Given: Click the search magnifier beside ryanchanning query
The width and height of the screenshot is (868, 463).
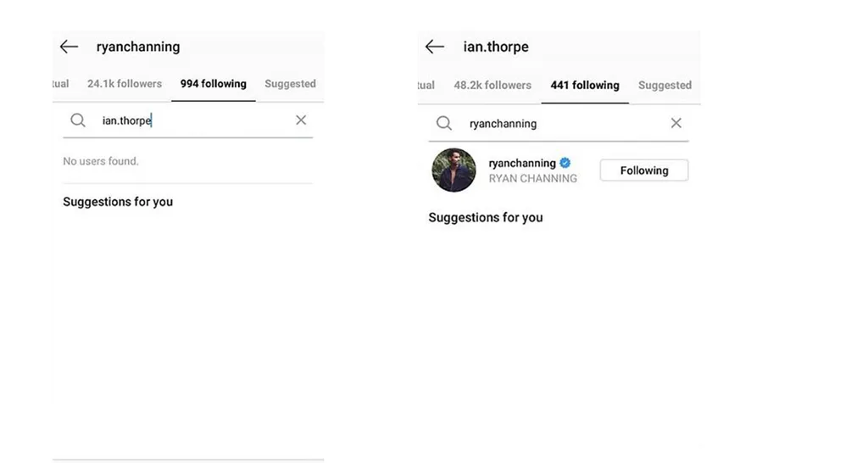Looking at the screenshot, I should click(x=444, y=124).
